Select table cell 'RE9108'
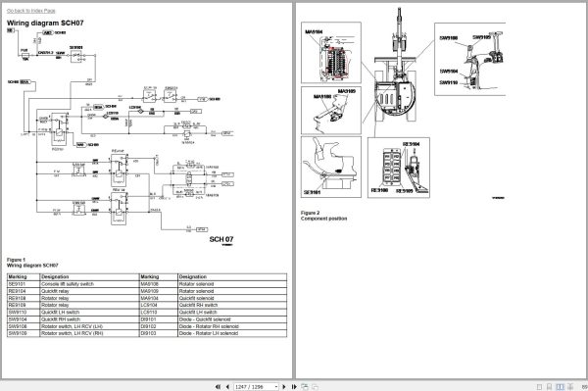Image resolution: width=588 pixels, height=391 pixels. click(x=24, y=298)
